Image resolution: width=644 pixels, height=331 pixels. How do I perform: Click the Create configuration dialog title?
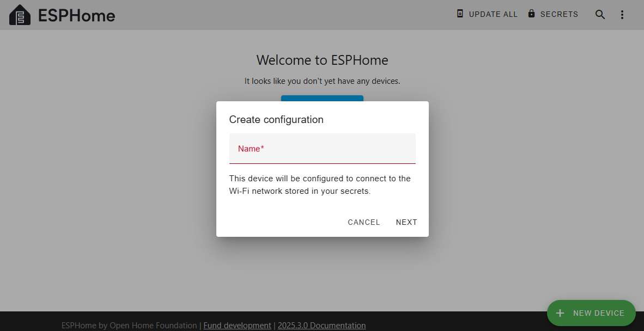coord(276,120)
